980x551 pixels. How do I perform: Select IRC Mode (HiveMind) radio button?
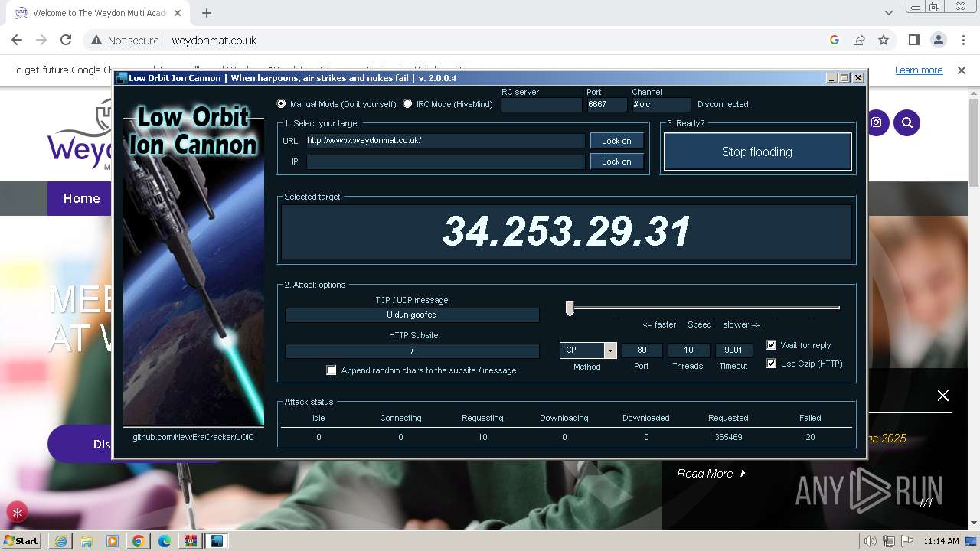pos(407,104)
